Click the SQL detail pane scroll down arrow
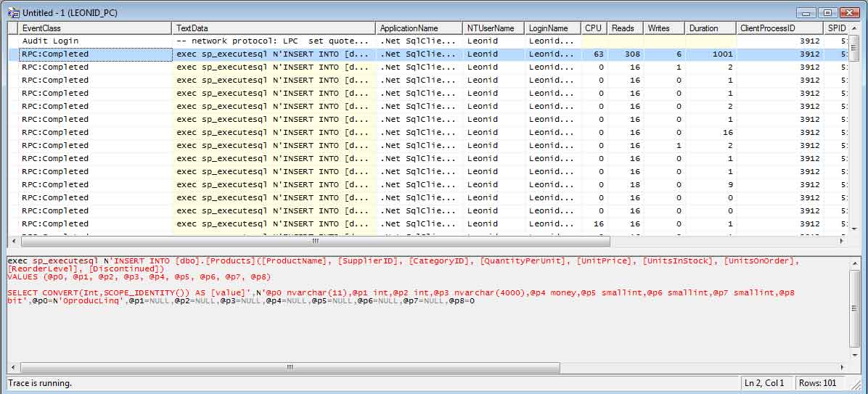Viewport: 868px width, 394px height. tap(853, 356)
